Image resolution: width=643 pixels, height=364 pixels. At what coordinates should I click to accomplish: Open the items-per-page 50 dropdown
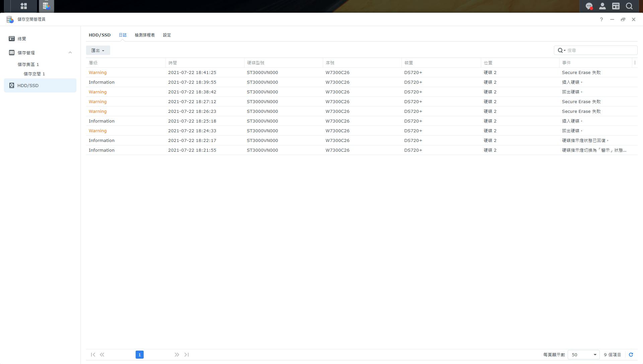click(584, 355)
